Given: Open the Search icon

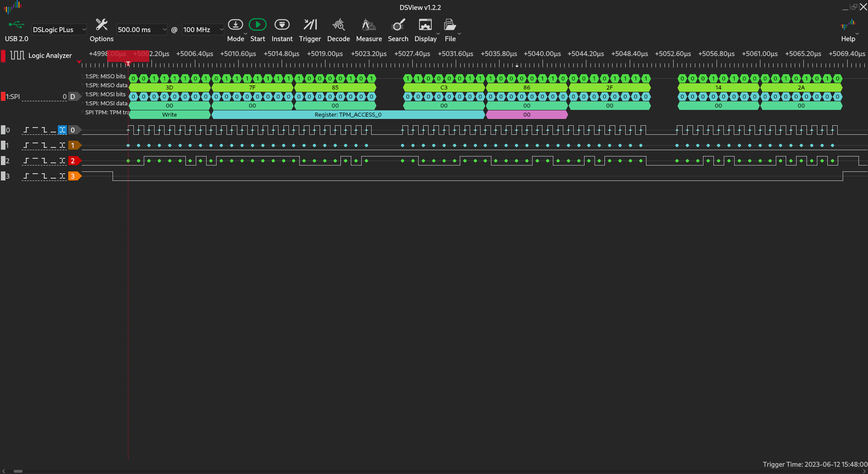Looking at the screenshot, I should (398, 24).
